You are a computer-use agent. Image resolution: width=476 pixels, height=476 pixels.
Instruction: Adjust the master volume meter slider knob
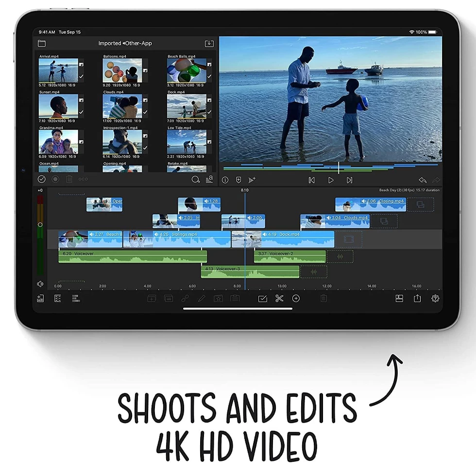click(x=40, y=224)
